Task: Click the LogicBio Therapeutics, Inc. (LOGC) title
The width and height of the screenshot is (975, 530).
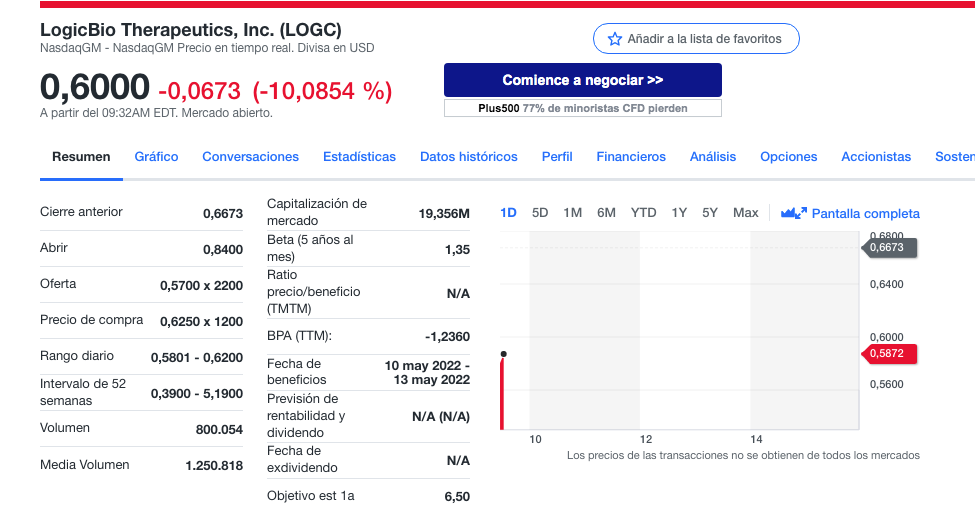Action: (x=191, y=30)
